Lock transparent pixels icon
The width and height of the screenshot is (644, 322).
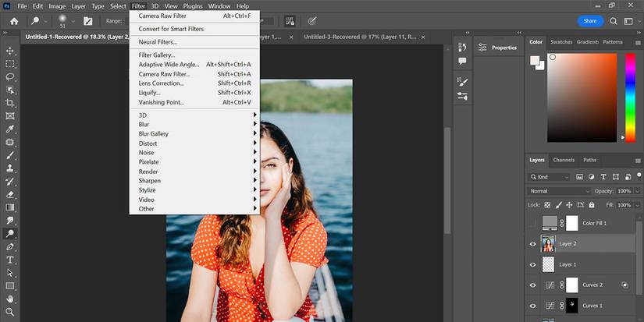coord(547,205)
